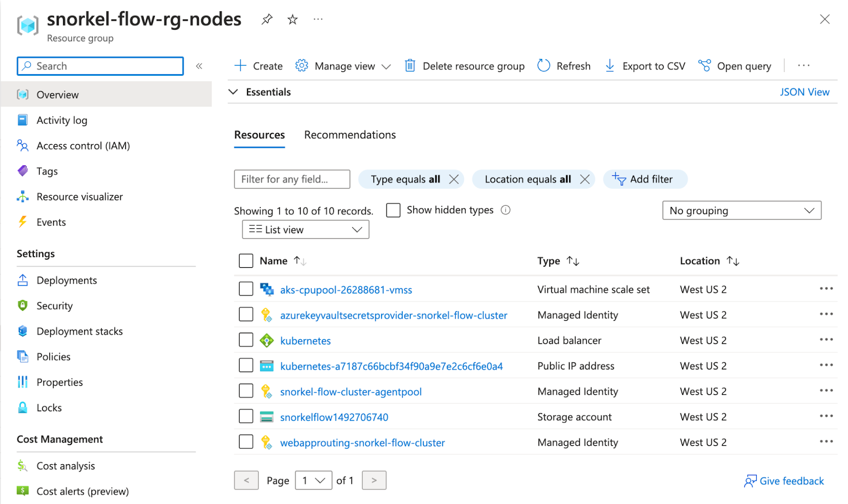
Task: Sort by Name column
Action: pyautogui.click(x=283, y=261)
